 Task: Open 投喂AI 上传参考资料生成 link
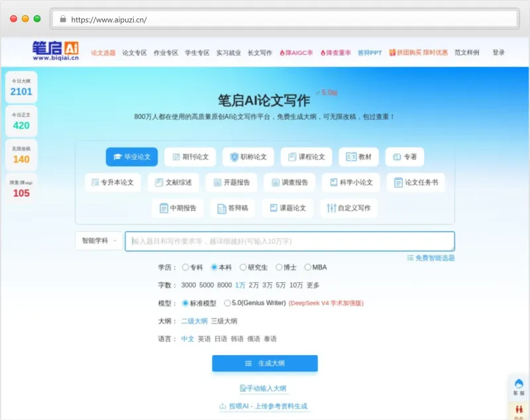[x=264, y=406]
